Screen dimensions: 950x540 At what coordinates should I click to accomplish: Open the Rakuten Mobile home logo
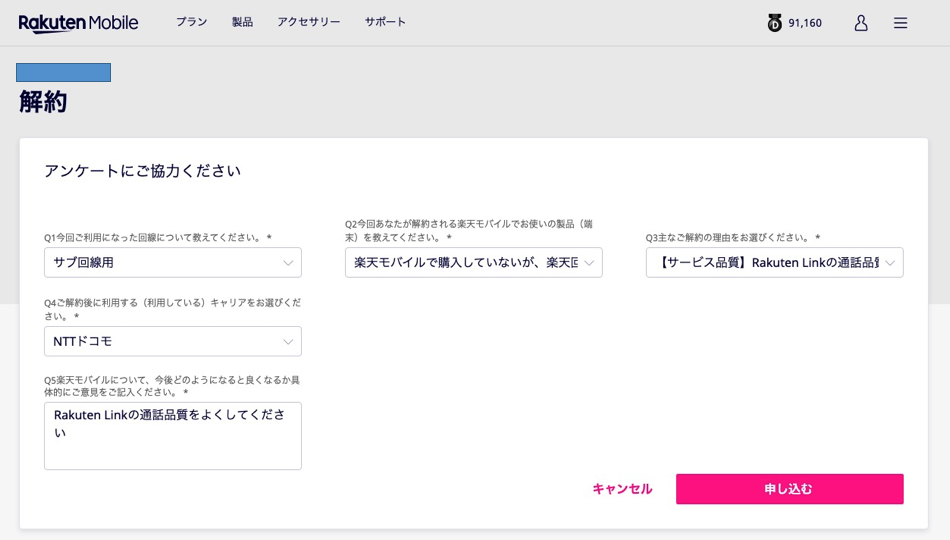78,23
